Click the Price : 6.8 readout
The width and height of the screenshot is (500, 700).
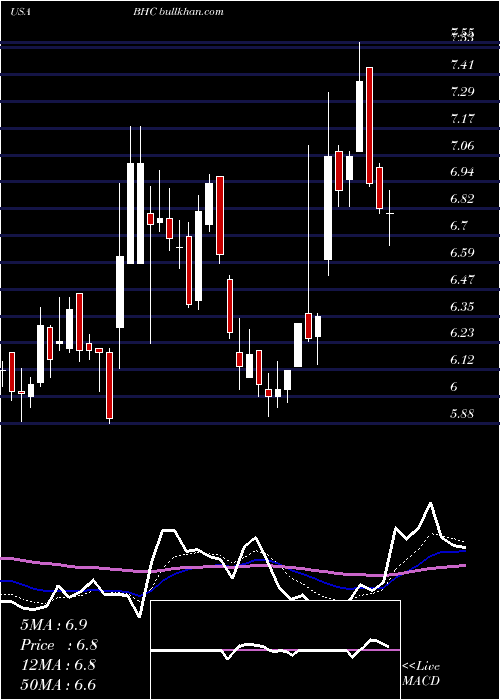(x=59, y=645)
